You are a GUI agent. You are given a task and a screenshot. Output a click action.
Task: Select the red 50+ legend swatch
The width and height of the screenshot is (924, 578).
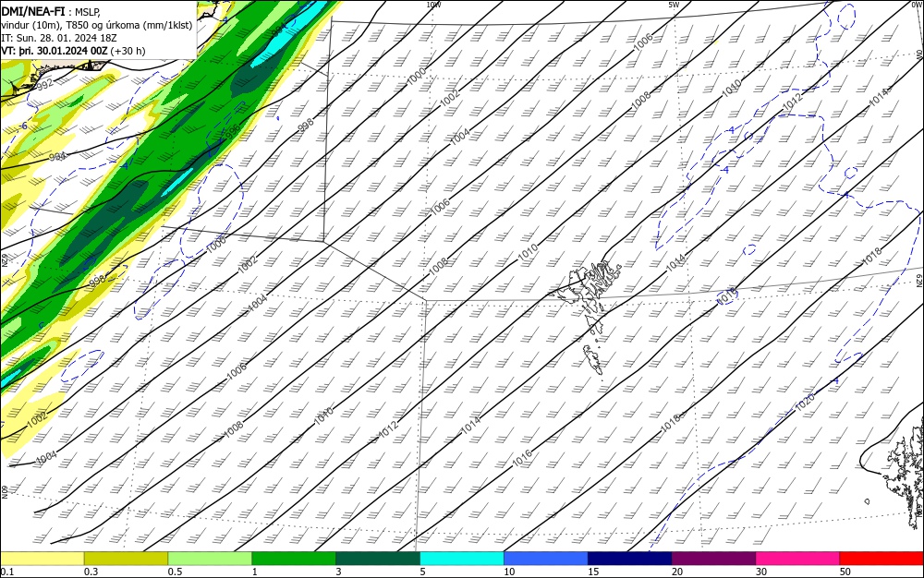pos(881,559)
